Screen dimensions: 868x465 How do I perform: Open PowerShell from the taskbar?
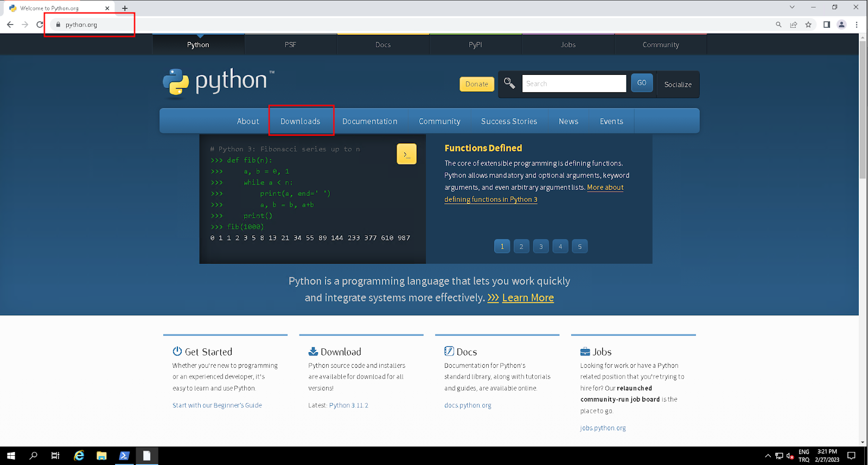click(x=124, y=456)
